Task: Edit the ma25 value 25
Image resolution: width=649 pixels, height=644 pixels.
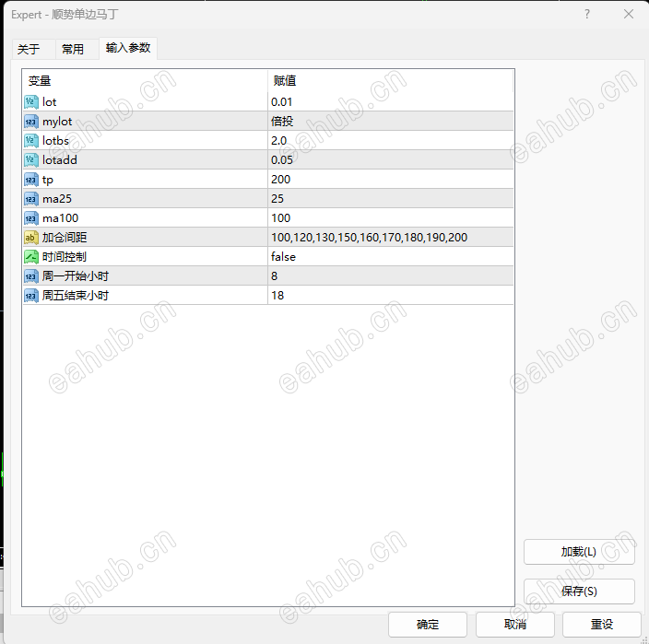Action: [390, 199]
